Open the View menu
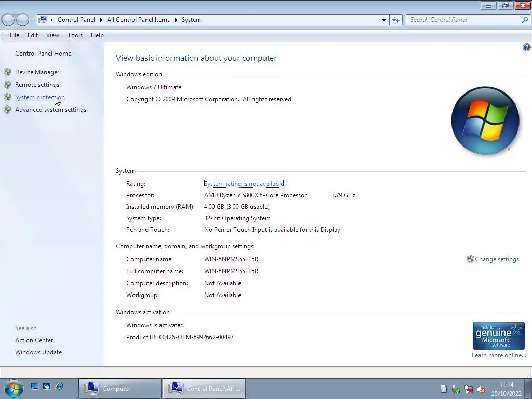Viewport: 532px width, 399px height. [x=52, y=35]
